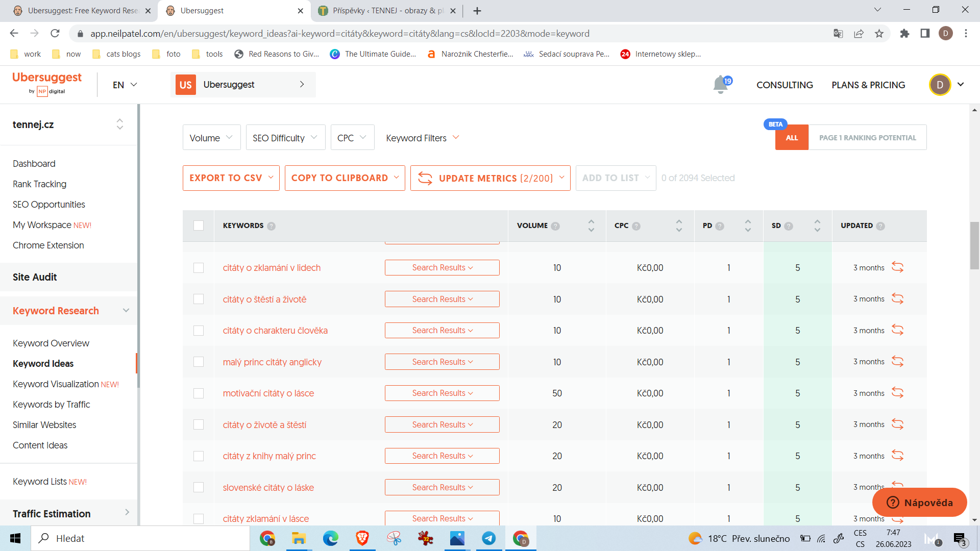Sort table by CPC arrows
The height and width of the screenshot is (551, 980).
click(x=679, y=226)
